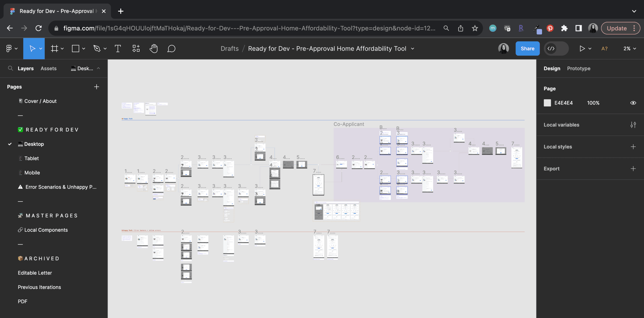Switch to the Prototype tab
The image size is (644, 318).
click(578, 68)
